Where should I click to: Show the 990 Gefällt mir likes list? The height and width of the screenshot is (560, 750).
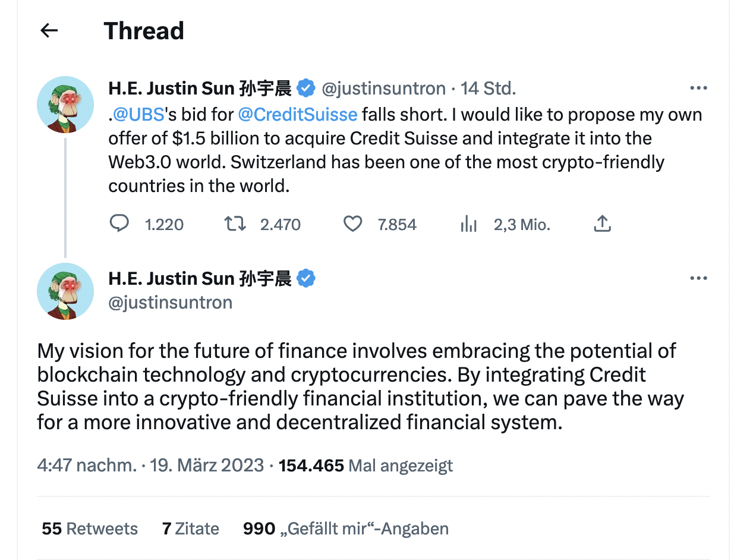[x=345, y=528]
